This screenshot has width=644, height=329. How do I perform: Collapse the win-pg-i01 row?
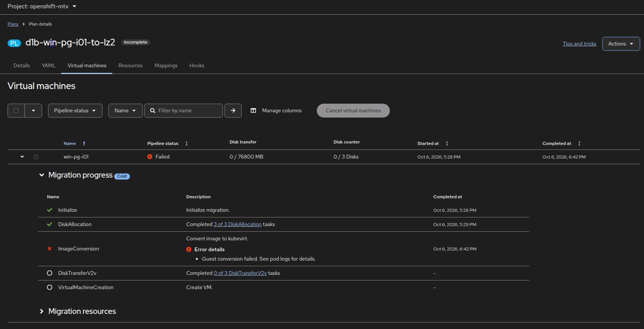(22, 157)
